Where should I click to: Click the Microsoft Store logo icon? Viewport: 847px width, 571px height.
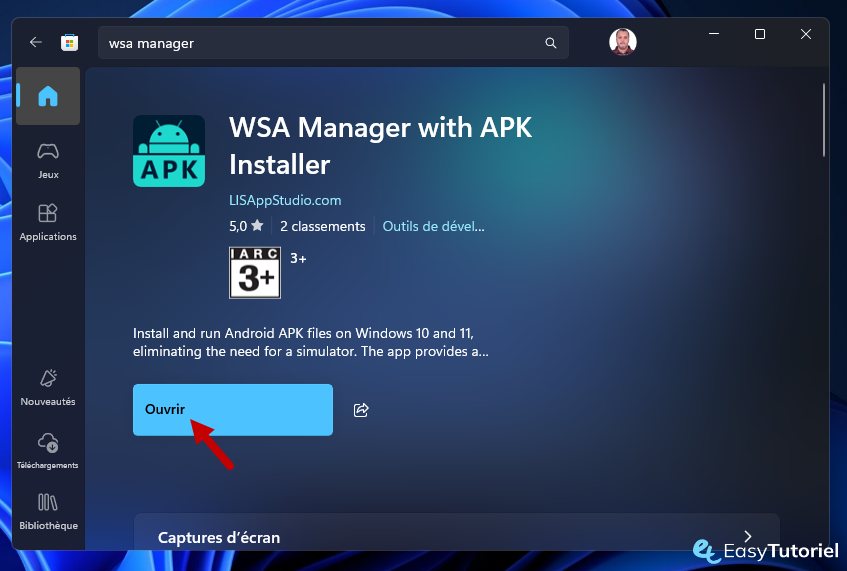[x=70, y=43]
